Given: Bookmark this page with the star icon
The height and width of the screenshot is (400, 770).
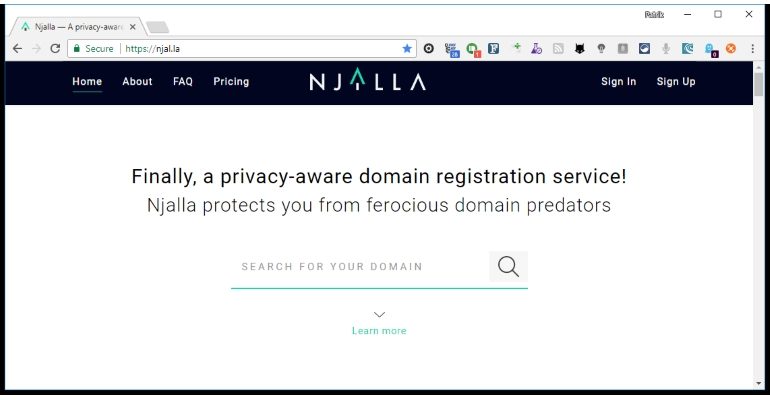Looking at the screenshot, I should coord(407,48).
